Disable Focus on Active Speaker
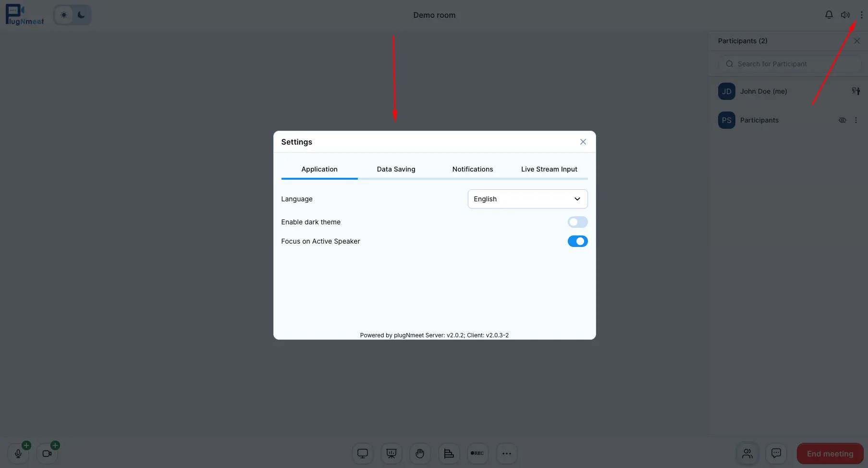868x468 pixels. [x=577, y=241]
